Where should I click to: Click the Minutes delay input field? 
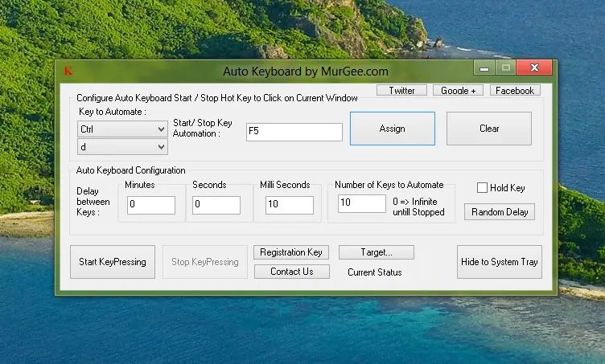[x=151, y=206]
